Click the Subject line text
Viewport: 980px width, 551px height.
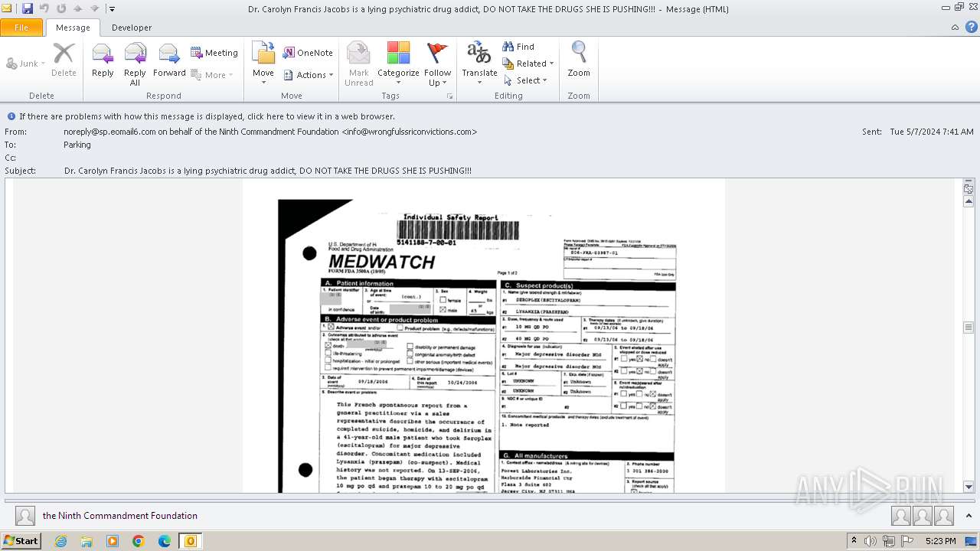pyautogui.click(x=268, y=171)
